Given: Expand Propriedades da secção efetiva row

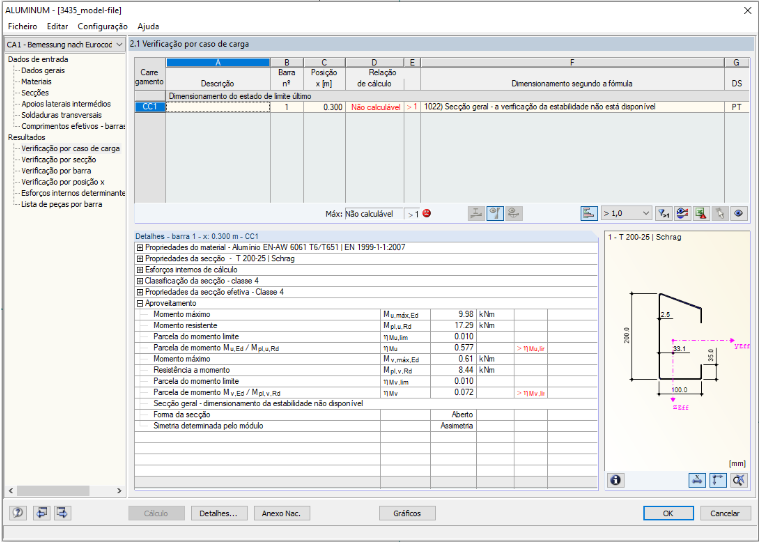Looking at the screenshot, I should click(140, 292).
